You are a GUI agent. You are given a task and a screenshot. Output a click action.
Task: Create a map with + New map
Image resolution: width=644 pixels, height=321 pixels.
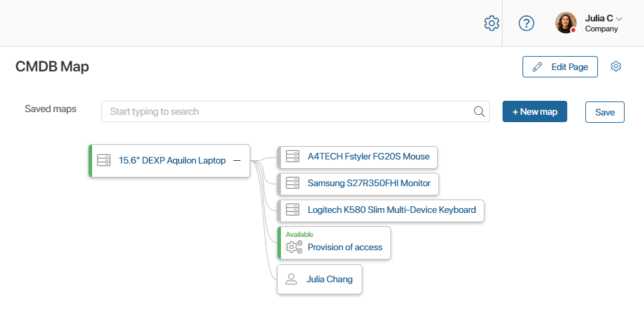tap(535, 111)
